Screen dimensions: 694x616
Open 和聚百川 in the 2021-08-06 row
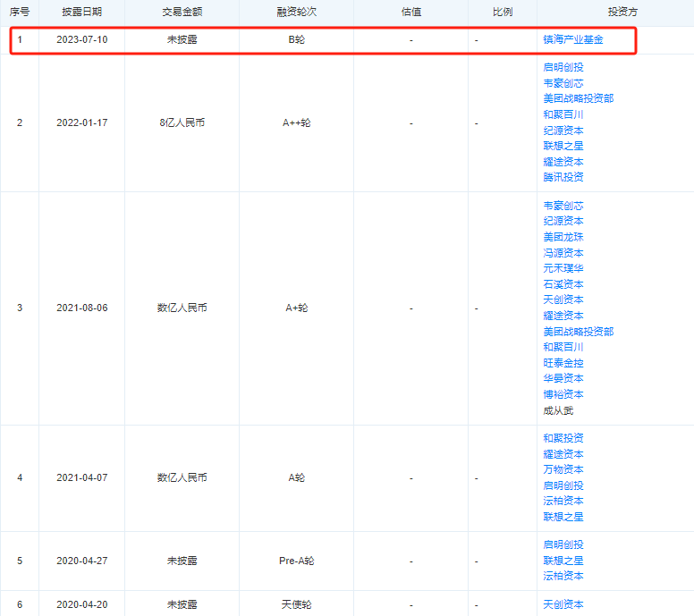click(563, 348)
